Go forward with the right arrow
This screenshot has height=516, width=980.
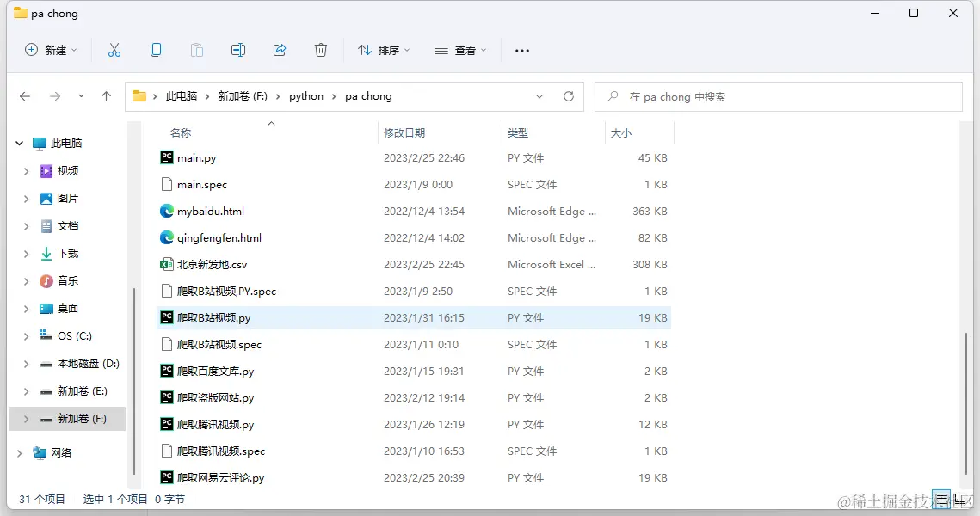(x=55, y=96)
